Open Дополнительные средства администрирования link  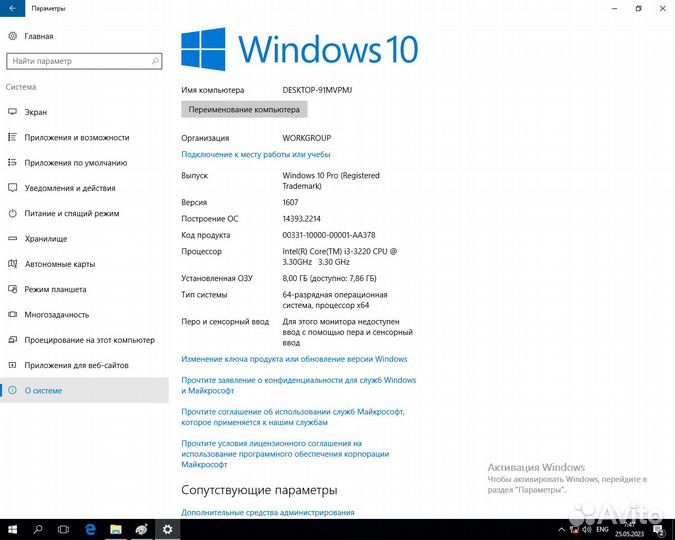coord(268,512)
